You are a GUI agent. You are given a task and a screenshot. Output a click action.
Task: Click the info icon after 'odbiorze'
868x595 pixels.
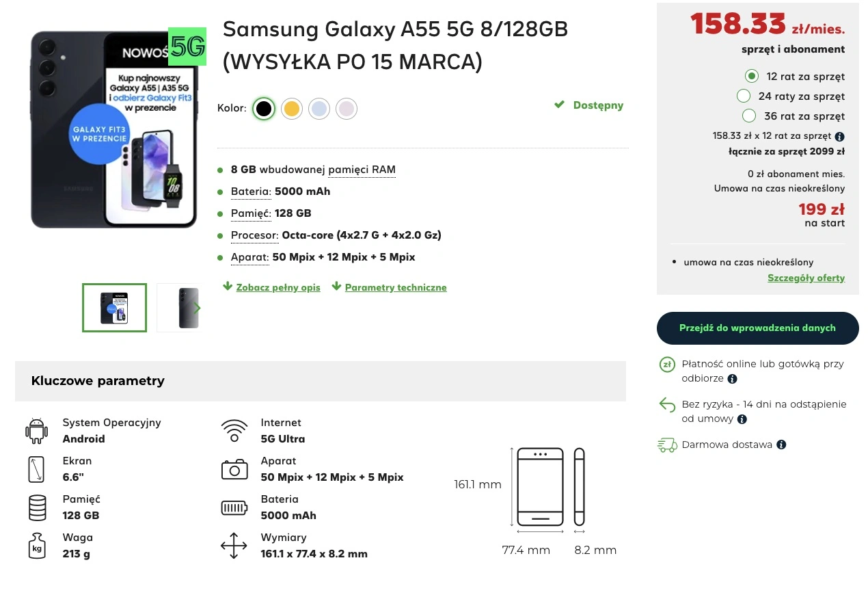click(732, 379)
